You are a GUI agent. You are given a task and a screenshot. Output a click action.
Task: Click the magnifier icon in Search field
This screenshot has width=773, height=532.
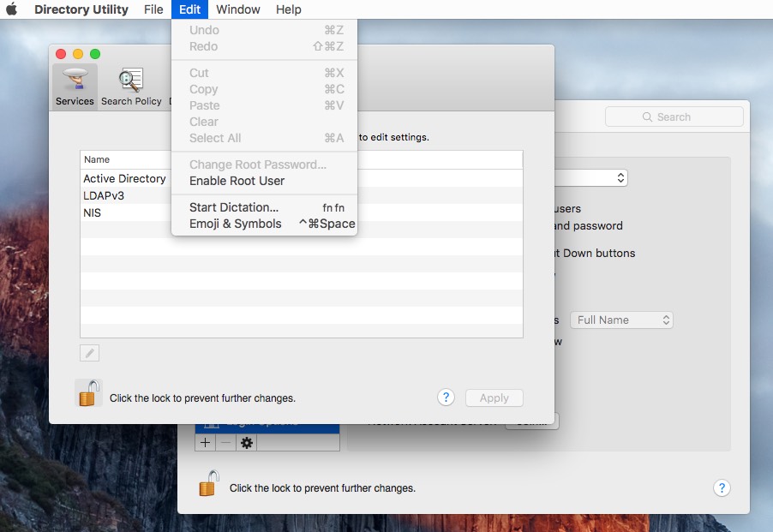tap(647, 117)
